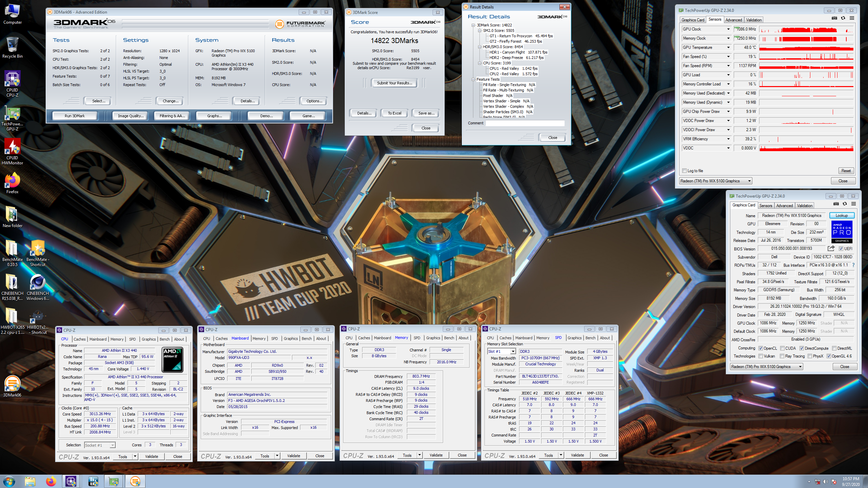Click Submit Your Results button
Image resolution: width=868 pixels, height=488 pixels.
(x=394, y=83)
